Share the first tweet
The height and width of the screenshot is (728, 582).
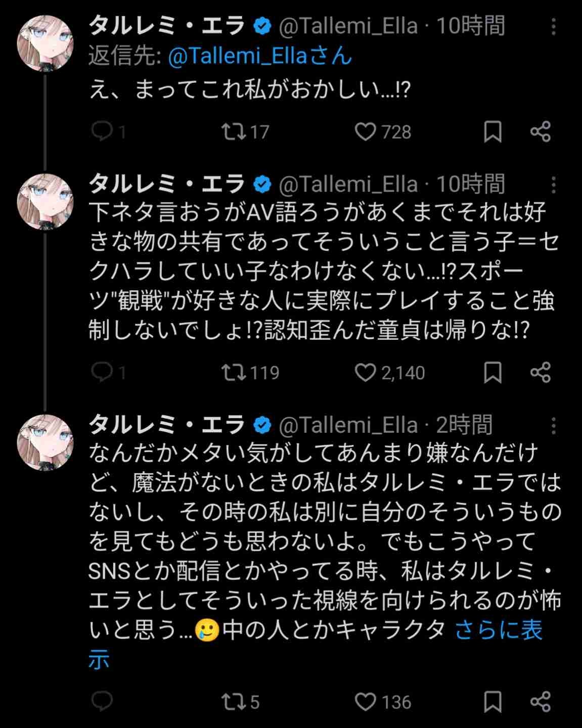[x=541, y=131]
